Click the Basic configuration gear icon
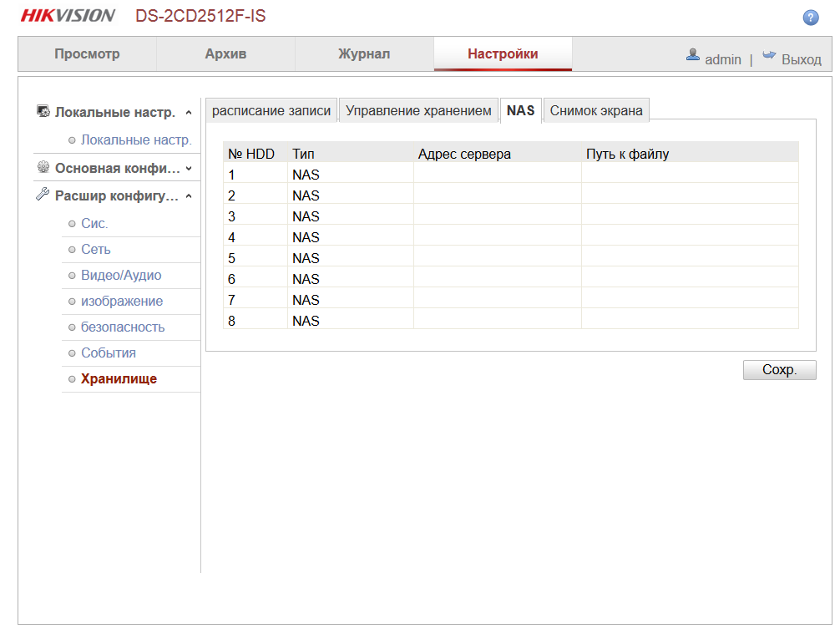This screenshot has width=840, height=634. [43, 167]
